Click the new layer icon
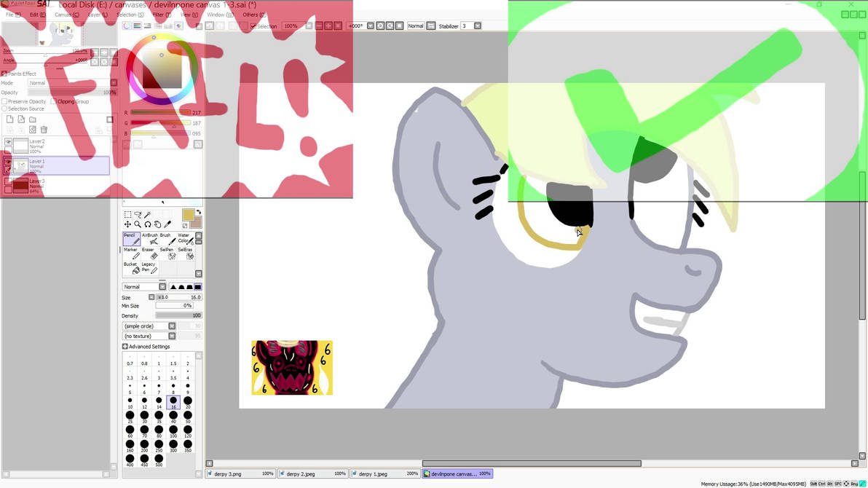This screenshot has height=488, width=868. (x=9, y=119)
